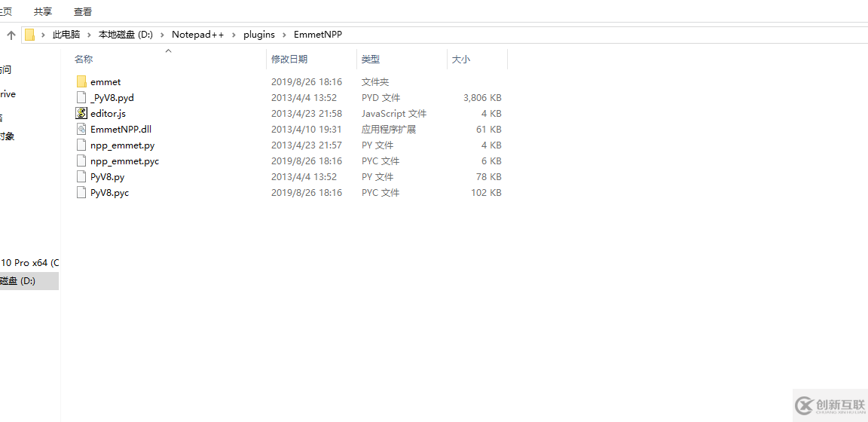Viewport: 868px width, 422px height.
Task: Select 10 Pro x64 (C drive in sidebar
Action: [29, 262]
